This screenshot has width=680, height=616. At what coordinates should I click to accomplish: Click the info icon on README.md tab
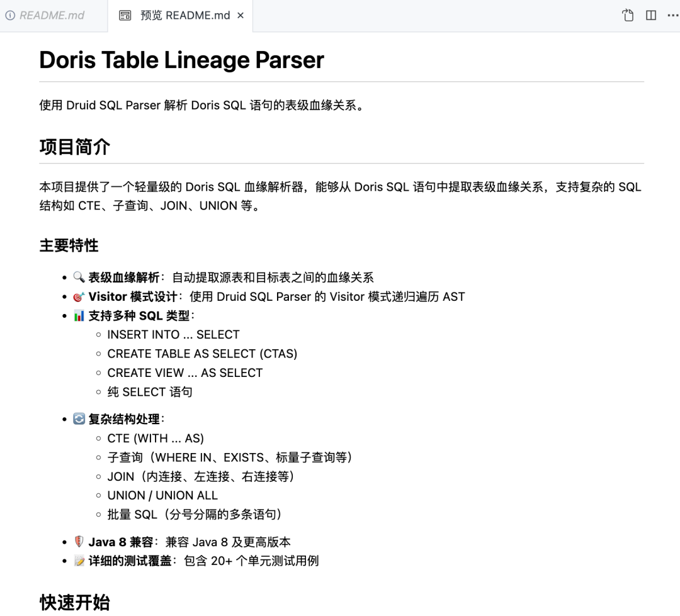[11, 16]
